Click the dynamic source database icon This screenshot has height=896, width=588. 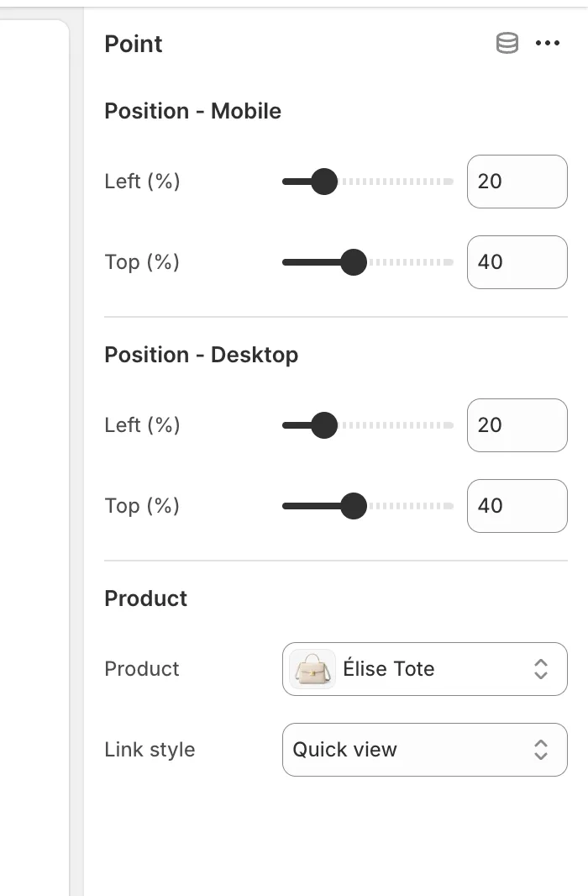click(507, 44)
